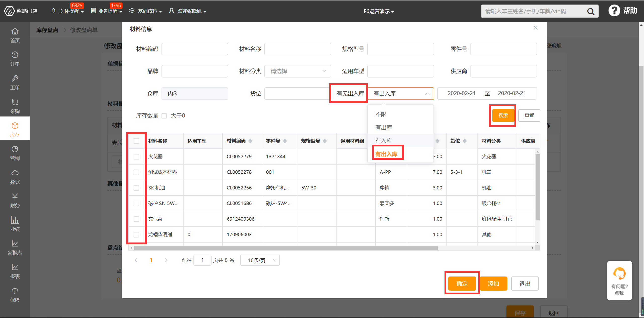Open the 有问题?点我 customer service widget

click(x=619, y=280)
